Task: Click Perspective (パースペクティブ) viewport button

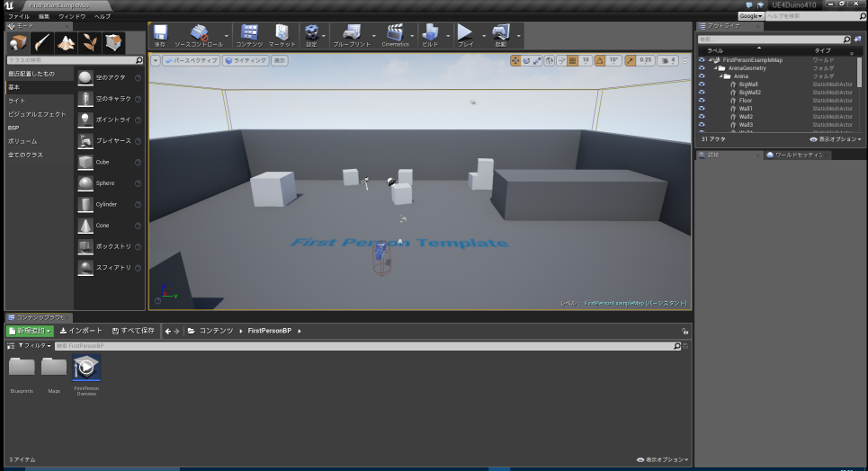Action: point(191,61)
